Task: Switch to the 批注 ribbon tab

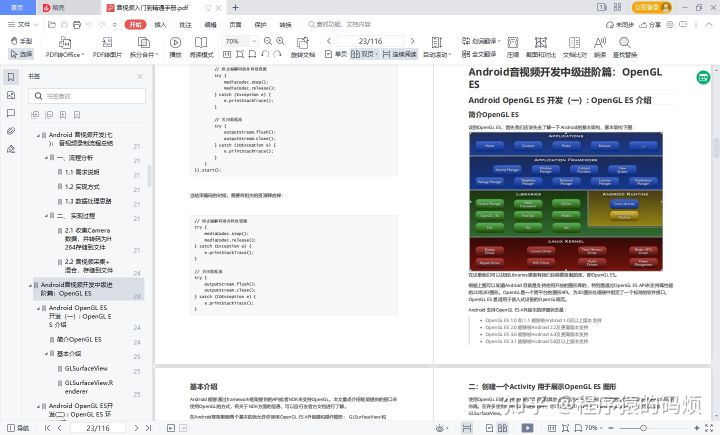Action: (185, 25)
